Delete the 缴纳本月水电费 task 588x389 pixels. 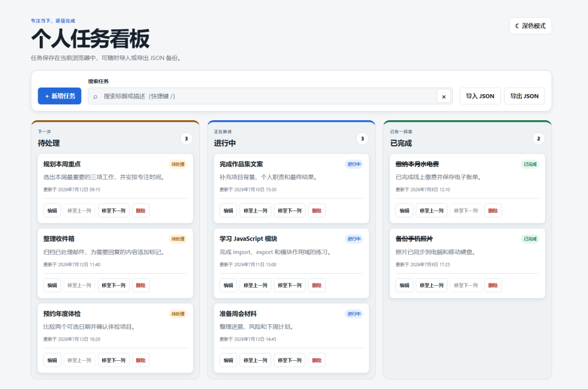pyautogui.click(x=493, y=211)
